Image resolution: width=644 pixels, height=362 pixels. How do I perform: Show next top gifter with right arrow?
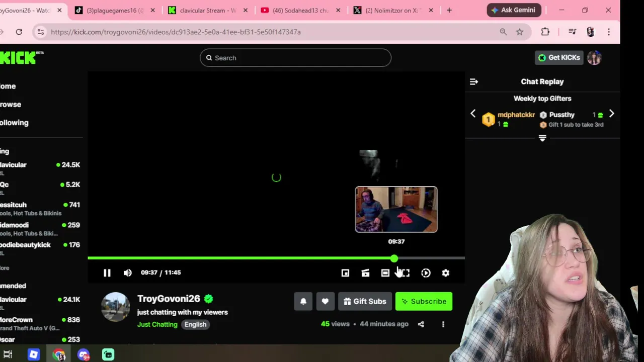point(611,114)
